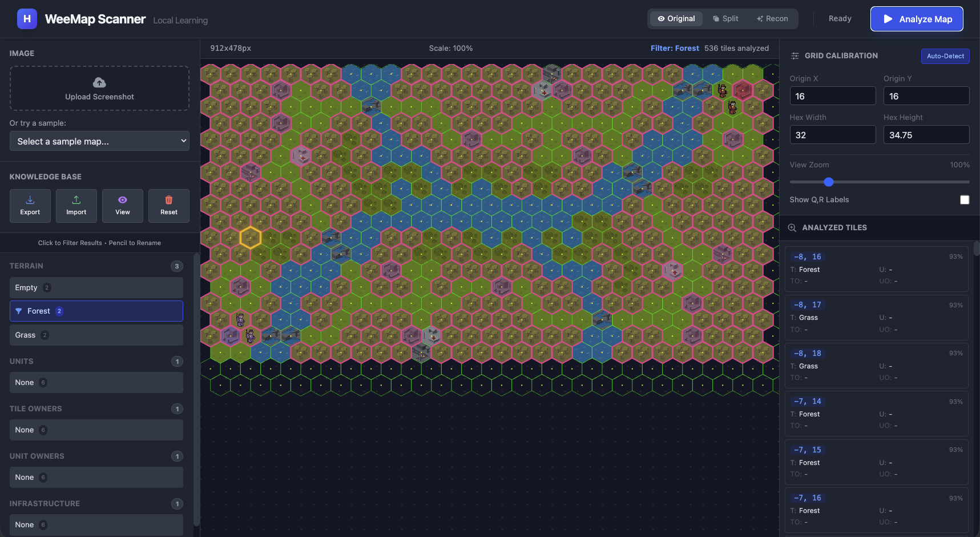Enable the Show Q,R Labels checkbox

(x=964, y=200)
